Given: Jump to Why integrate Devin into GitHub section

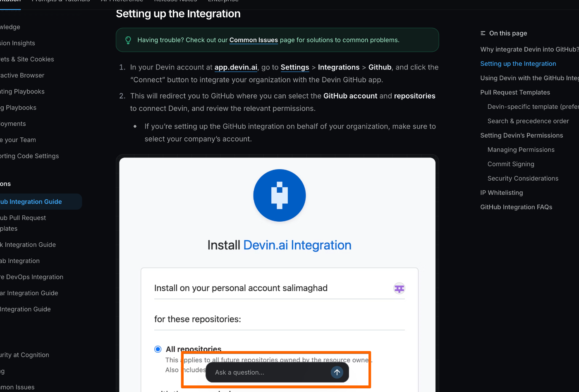Looking at the screenshot, I should point(529,49).
